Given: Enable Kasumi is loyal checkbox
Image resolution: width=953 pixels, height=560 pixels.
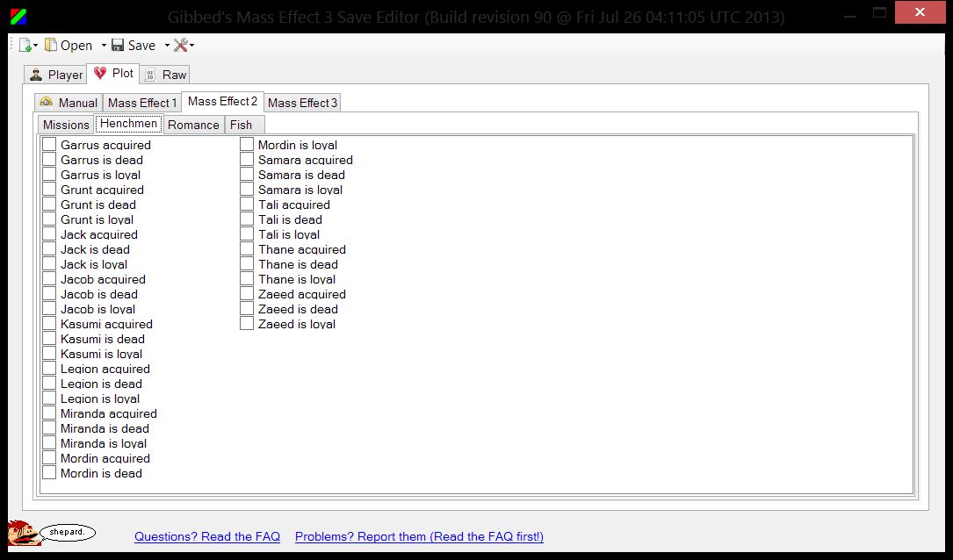Looking at the screenshot, I should tap(49, 354).
